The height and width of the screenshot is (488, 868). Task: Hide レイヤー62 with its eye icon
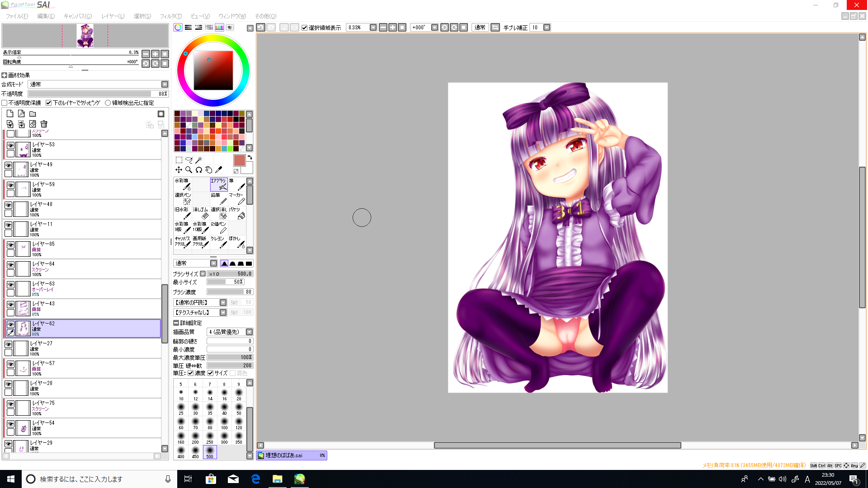point(10,325)
